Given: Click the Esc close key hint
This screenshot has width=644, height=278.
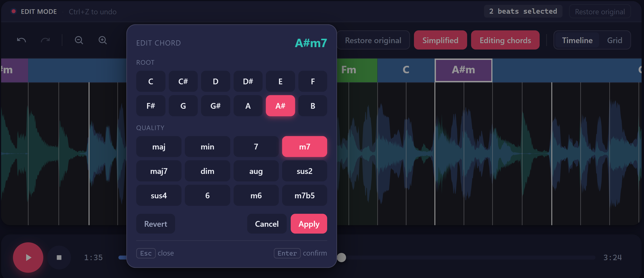Looking at the screenshot, I should coord(155,253).
